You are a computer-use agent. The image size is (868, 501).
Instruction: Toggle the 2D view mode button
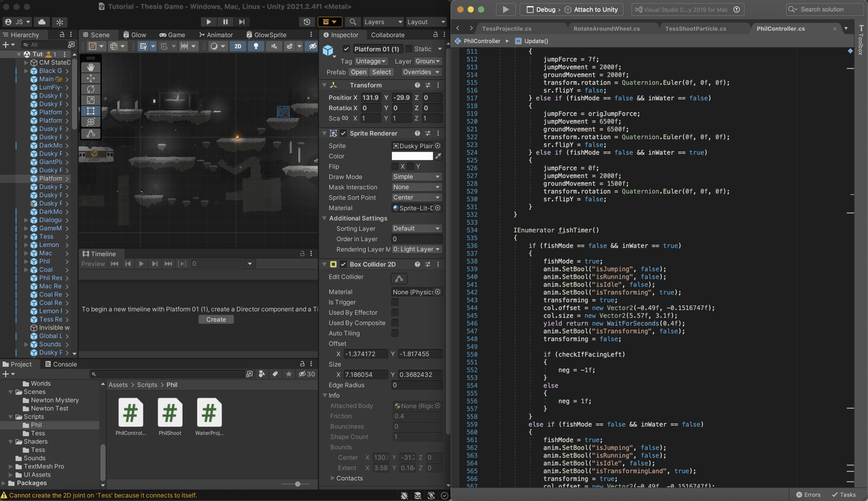coord(237,46)
